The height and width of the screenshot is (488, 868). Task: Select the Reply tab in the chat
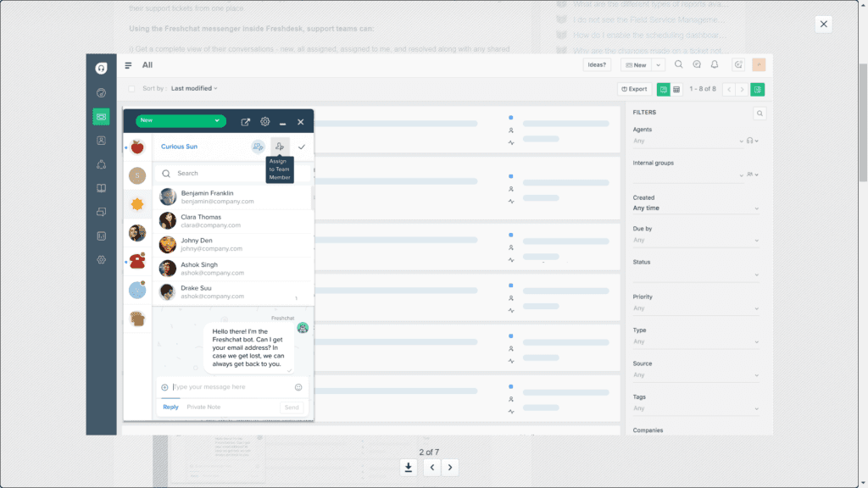170,407
